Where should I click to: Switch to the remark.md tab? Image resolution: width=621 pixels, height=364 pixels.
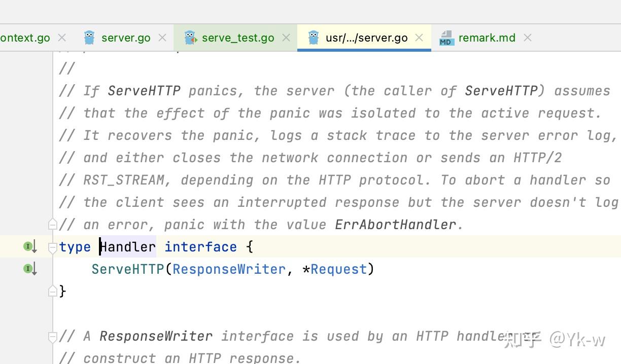(x=486, y=37)
